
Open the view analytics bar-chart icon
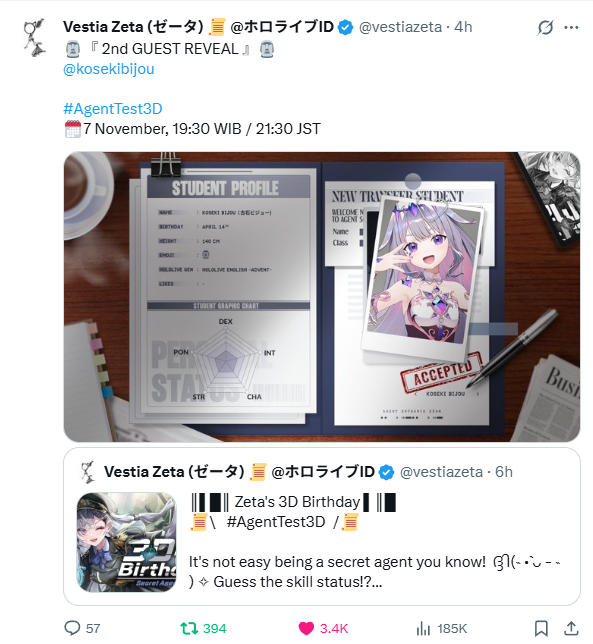[423, 628]
